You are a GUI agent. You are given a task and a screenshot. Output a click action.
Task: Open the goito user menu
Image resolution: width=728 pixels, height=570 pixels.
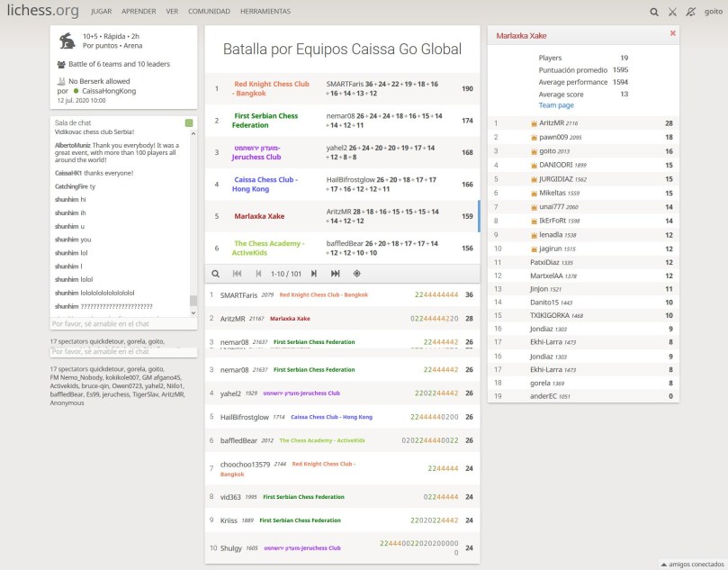(713, 13)
